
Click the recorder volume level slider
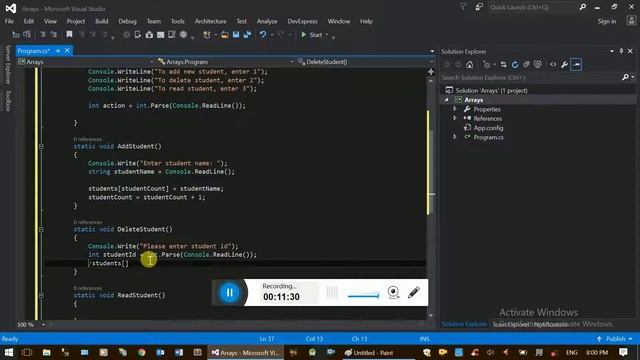tap(363, 296)
